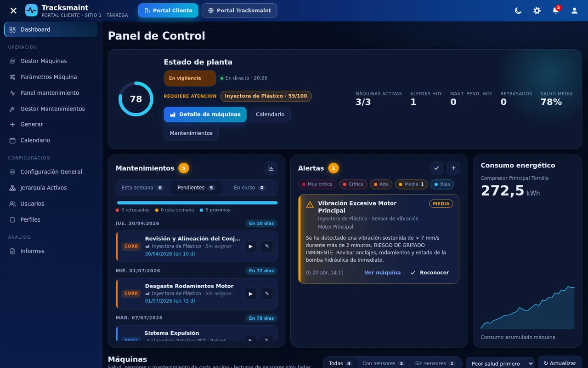Select En curso tab

[249, 188]
